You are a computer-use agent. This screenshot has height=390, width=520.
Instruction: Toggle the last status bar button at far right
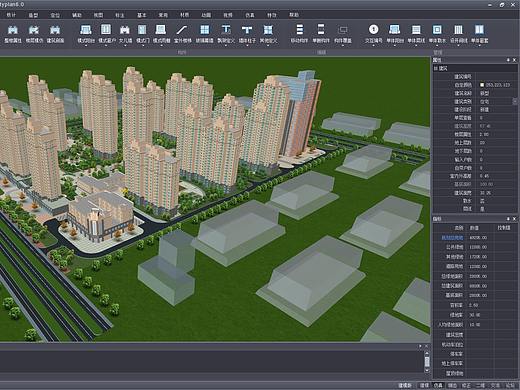click(x=510, y=385)
